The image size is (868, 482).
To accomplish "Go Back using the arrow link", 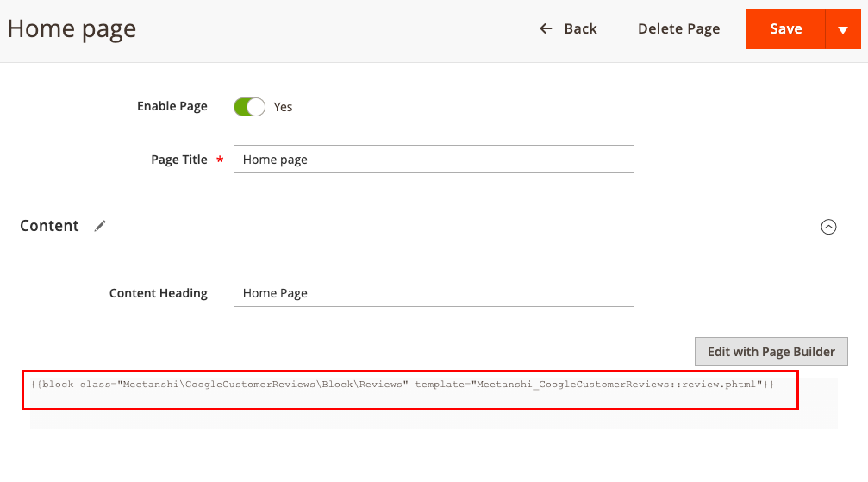I will (x=568, y=28).
